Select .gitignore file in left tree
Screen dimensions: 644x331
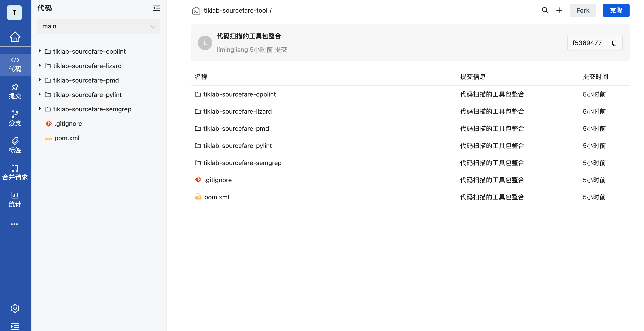[68, 124]
